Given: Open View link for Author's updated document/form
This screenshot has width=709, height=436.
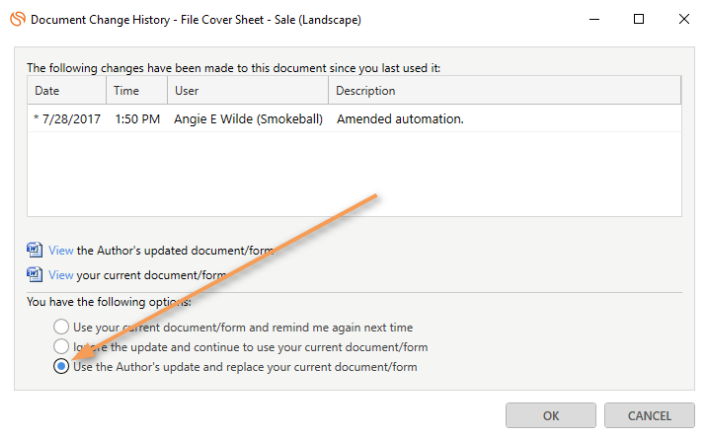Looking at the screenshot, I should 61,251.
